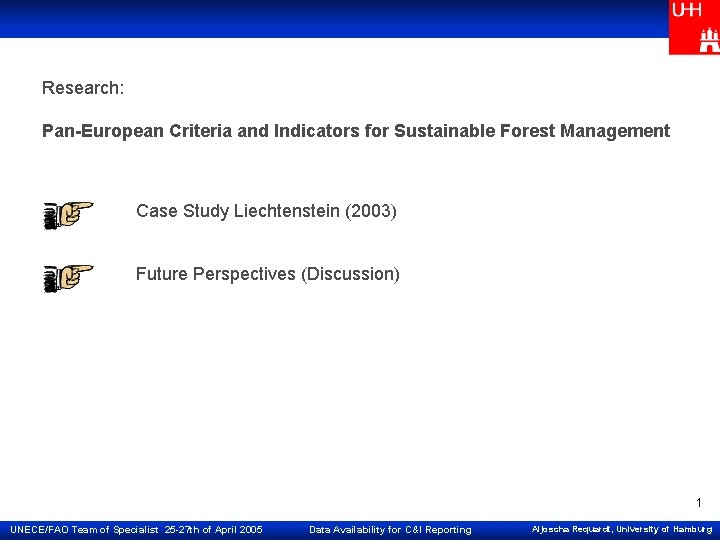This screenshot has width=720, height=540.
Task: Click the pointing hand beside Future Perspectives
Action: (x=68, y=278)
